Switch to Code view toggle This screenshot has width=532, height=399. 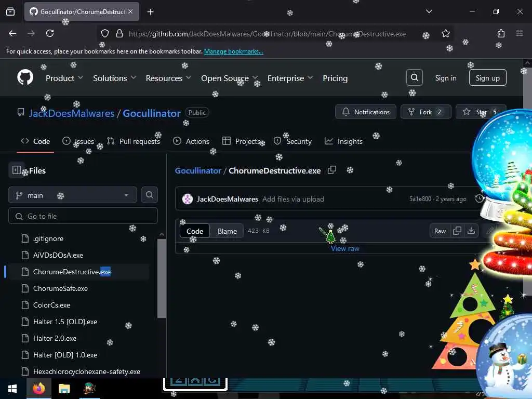tap(195, 231)
